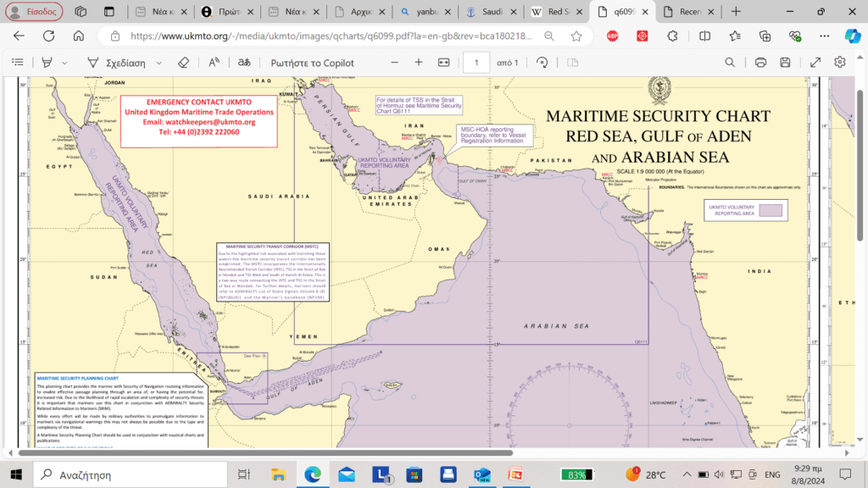Click the ukmto.org address bar URL

(x=331, y=36)
